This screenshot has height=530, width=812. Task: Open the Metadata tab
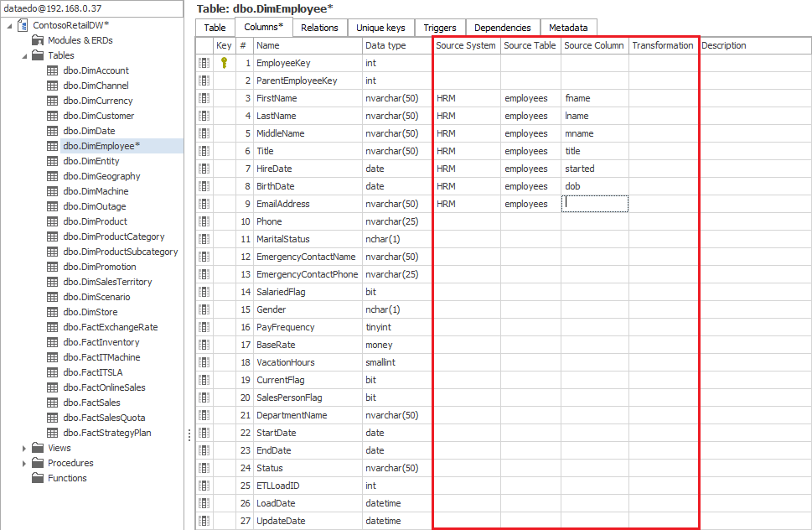click(568, 28)
